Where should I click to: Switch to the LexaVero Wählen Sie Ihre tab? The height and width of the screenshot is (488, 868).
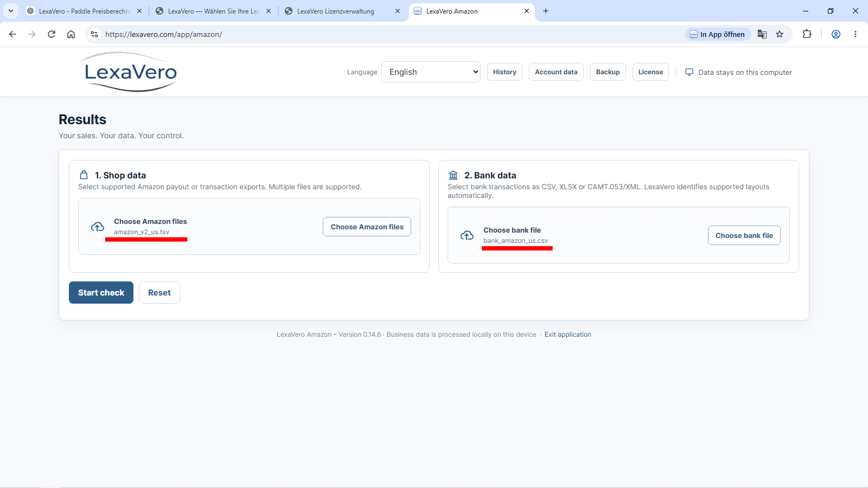(213, 11)
